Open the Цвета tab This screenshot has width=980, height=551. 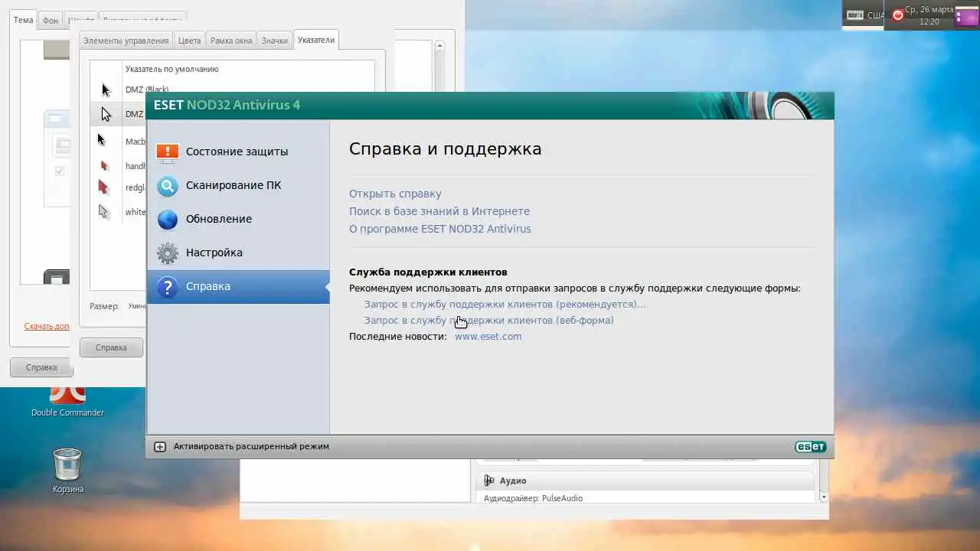coord(189,41)
